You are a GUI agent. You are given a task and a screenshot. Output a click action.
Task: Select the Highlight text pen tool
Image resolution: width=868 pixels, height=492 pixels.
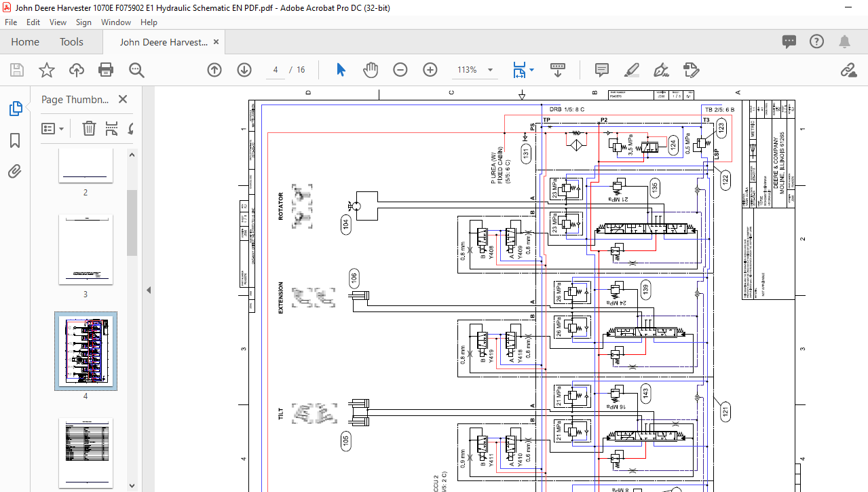[632, 70]
